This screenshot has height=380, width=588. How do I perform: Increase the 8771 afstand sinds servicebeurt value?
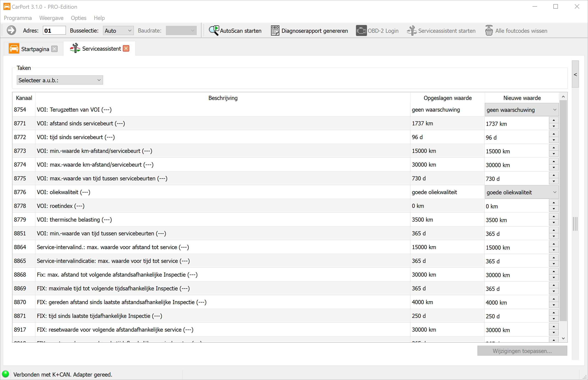554,120
